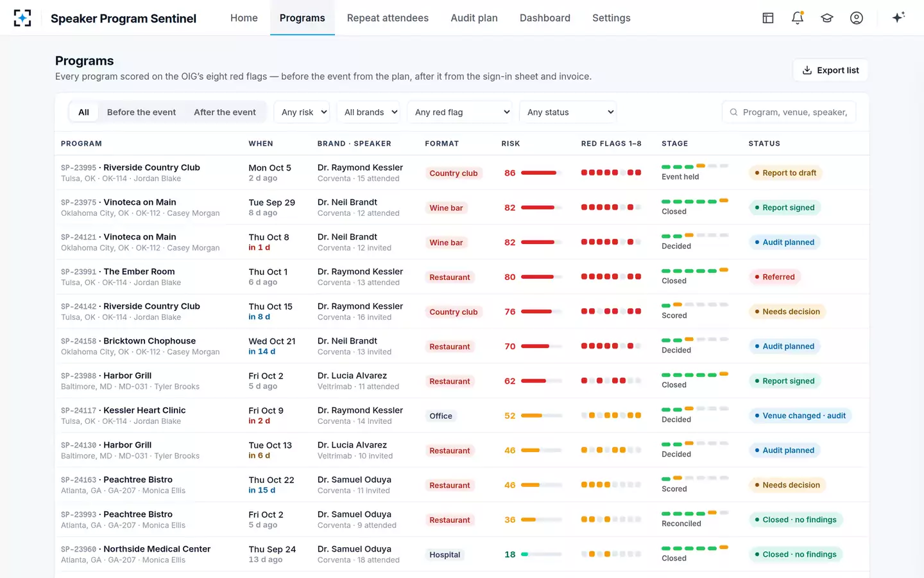Open notifications bell icon

[798, 18]
